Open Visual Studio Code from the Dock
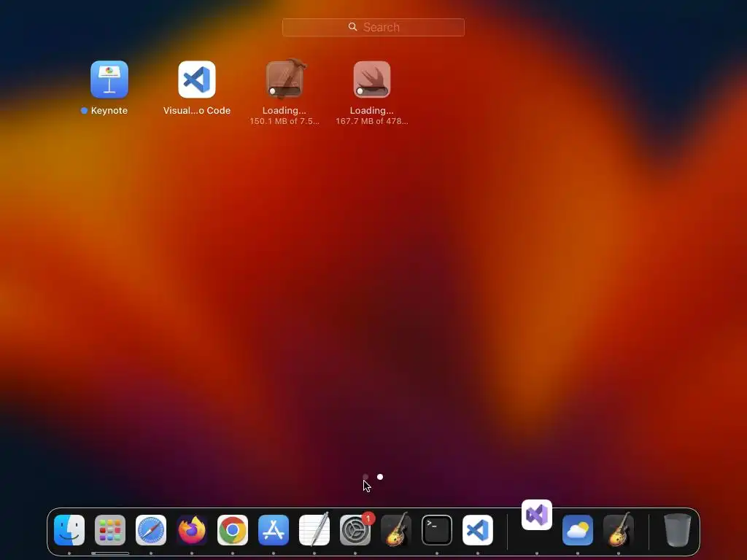The height and width of the screenshot is (560, 747). click(478, 530)
